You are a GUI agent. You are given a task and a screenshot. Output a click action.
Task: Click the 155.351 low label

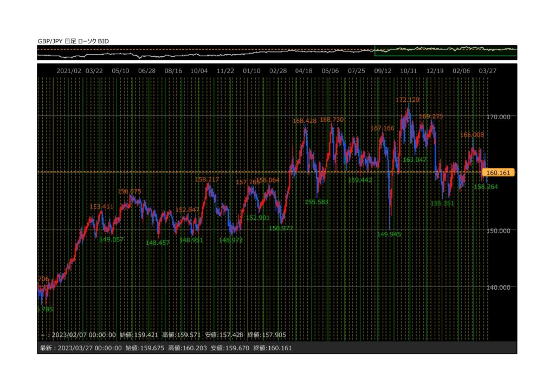click(442, 203)
